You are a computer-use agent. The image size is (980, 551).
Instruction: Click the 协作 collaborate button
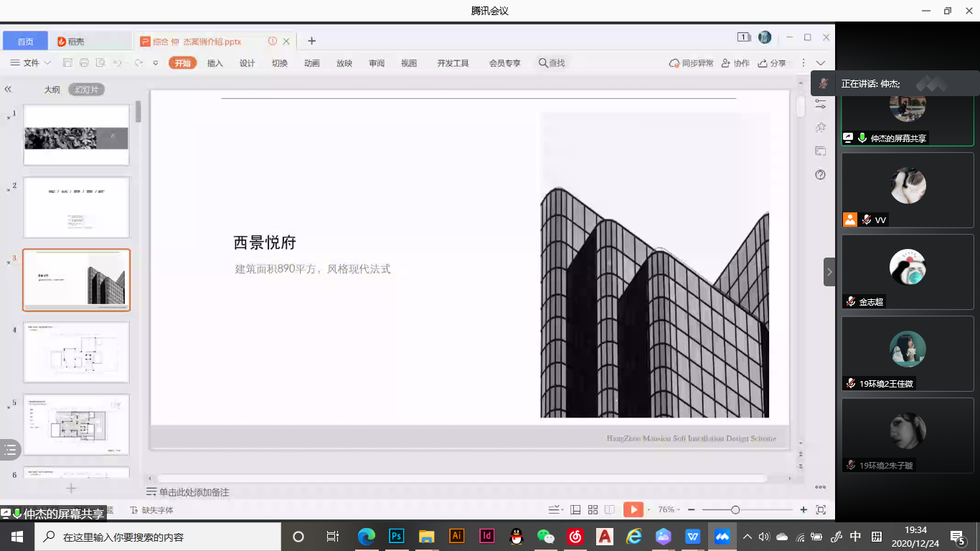coord(735,63)
